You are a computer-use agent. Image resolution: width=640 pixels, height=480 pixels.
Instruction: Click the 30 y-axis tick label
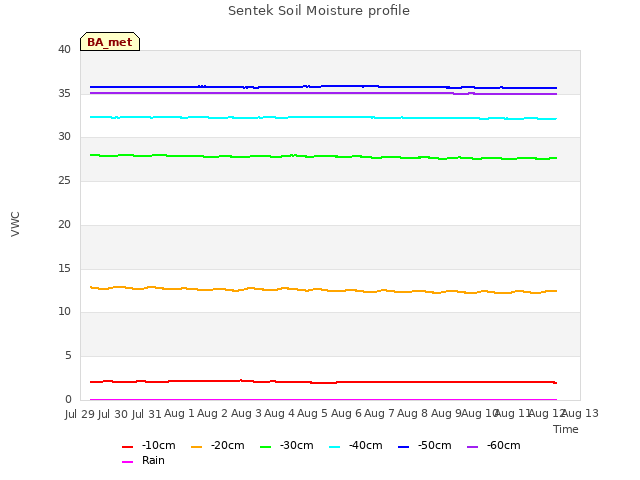point(64,137)
